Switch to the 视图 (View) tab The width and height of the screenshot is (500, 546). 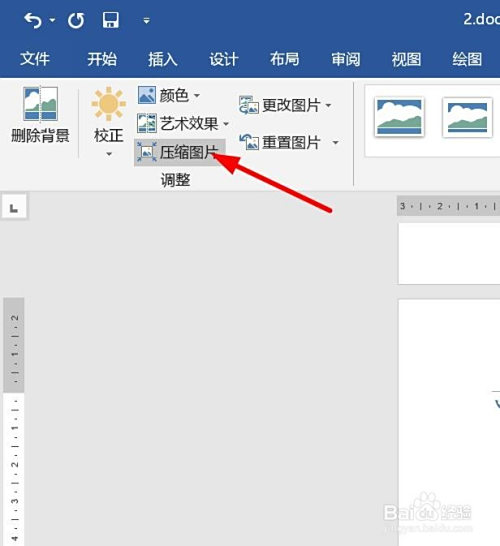[406, 58]
